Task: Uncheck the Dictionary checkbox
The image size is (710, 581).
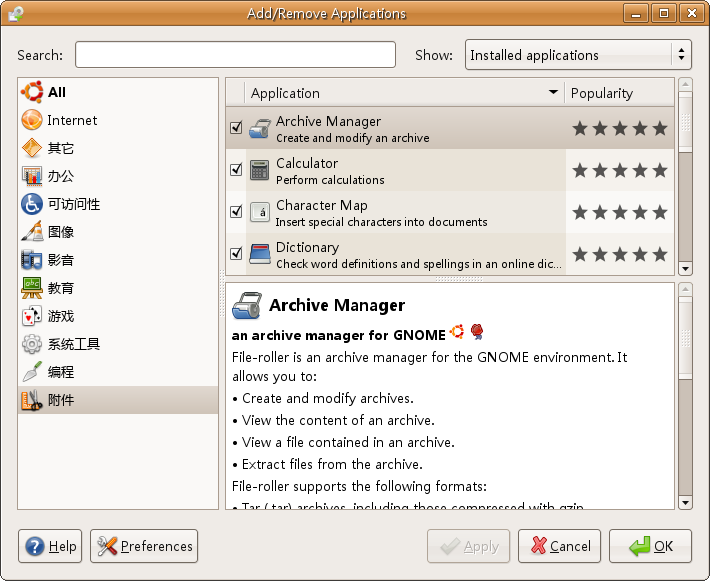Action: coord(236,254)
